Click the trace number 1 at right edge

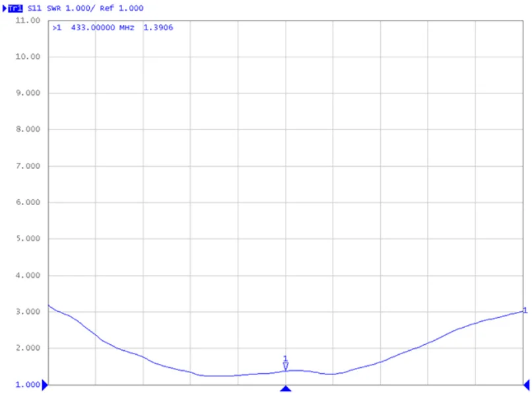coord(525,311)
